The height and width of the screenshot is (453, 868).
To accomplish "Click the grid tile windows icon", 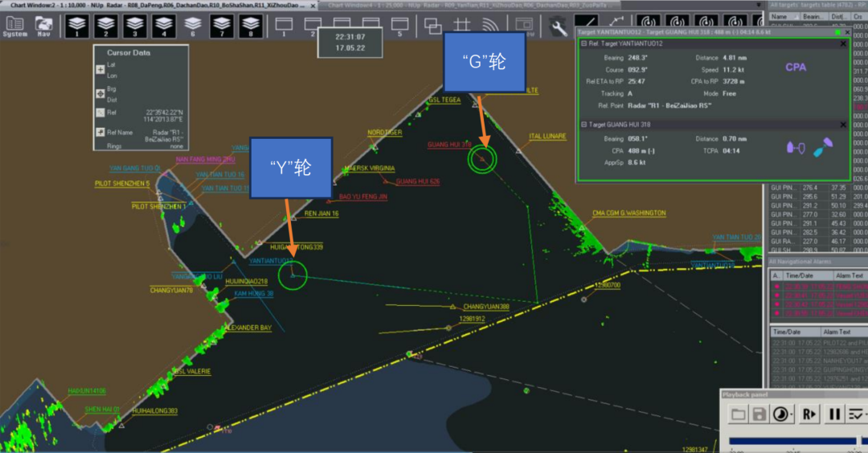I will click(461, 25).
